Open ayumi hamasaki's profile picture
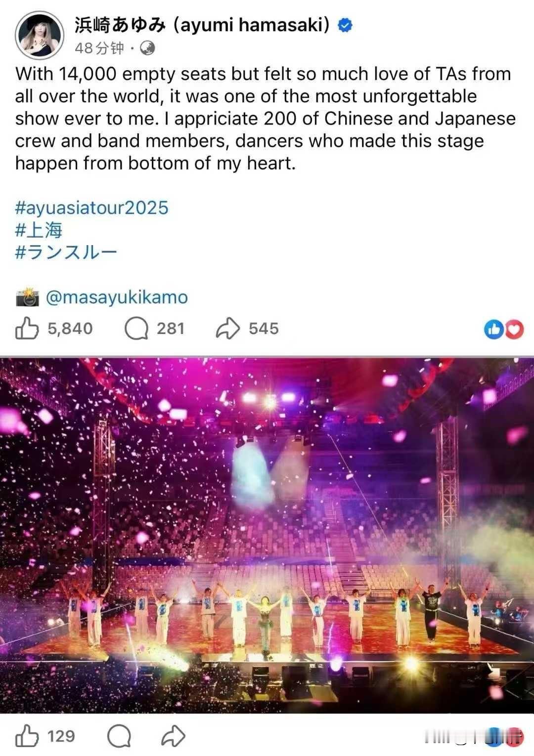Viewport: 534px width, 756px height. [x=40, y=36]
